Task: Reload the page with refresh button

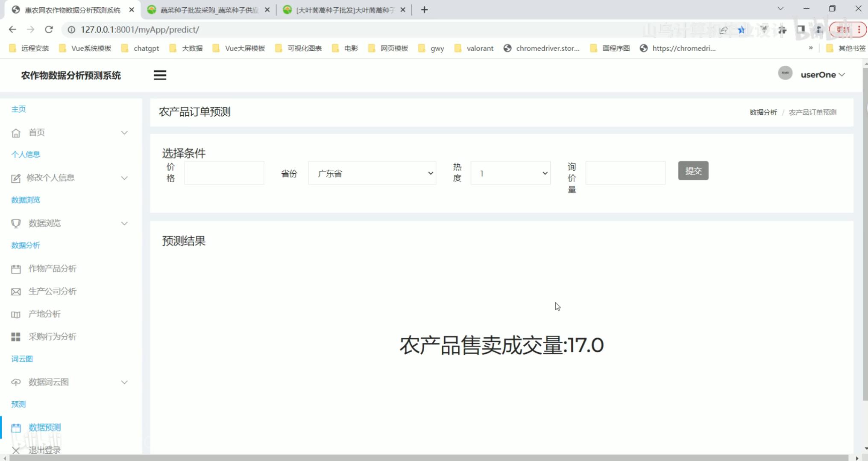Action: point(49,29)
